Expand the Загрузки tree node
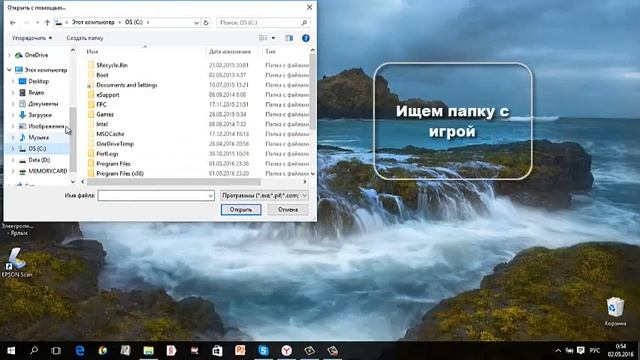 (13, 115)
